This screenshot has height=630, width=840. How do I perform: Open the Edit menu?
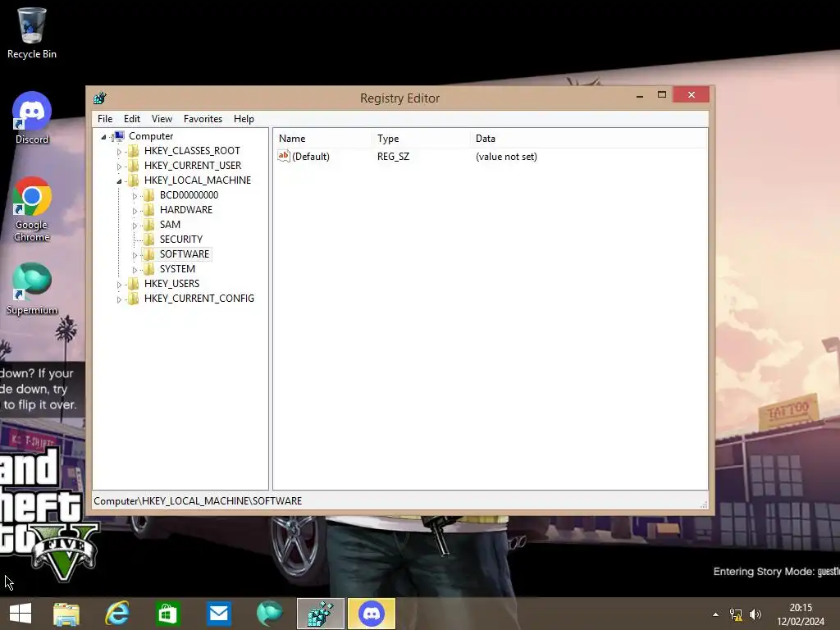(132, 119)
